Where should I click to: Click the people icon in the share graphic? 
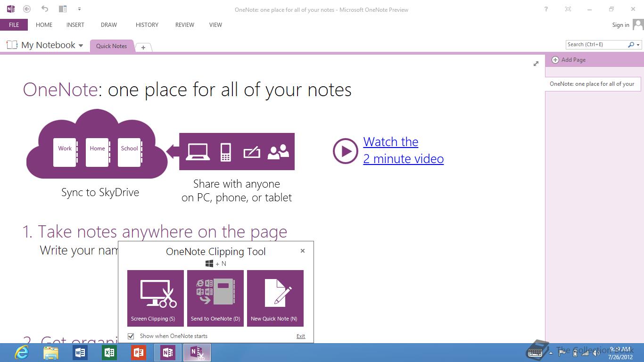click(278, 152)
